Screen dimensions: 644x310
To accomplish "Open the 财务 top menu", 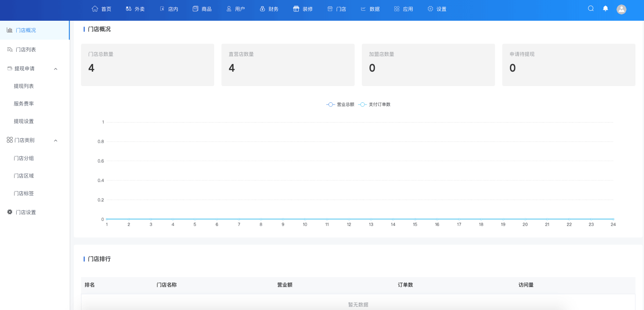I will click(269, 9).
